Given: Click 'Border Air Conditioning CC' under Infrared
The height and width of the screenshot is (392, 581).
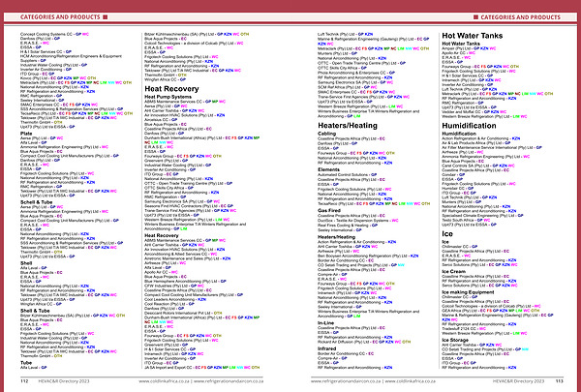Looking at the screenshot, I should tap(341, 354).
